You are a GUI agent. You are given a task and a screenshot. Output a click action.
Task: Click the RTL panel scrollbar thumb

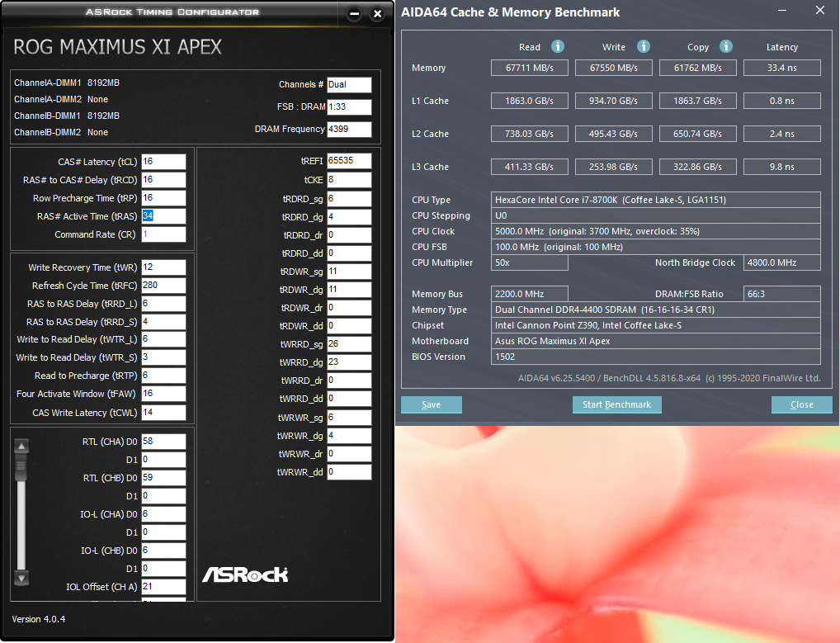click(21, 466)
